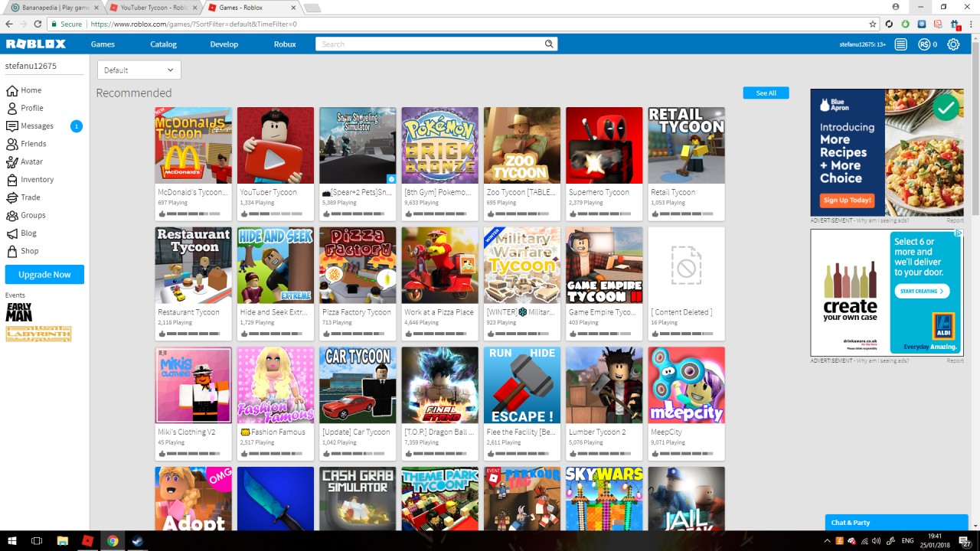Open the Robux menu item
980x551 pixels.
(285, 44)
